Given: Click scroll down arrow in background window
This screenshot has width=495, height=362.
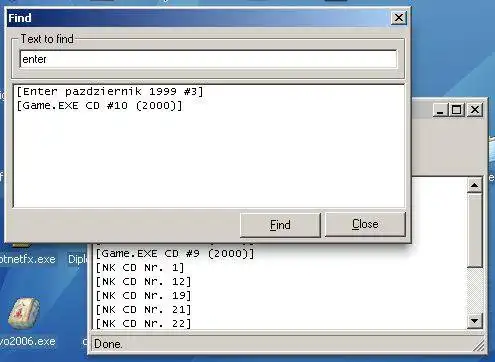Looking at the screenshot, I should [474, 321].
